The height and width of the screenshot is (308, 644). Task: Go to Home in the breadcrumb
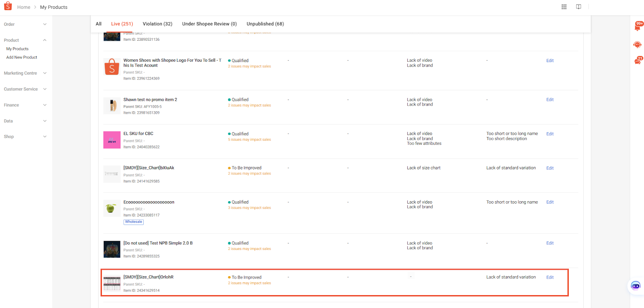point(24,7)
